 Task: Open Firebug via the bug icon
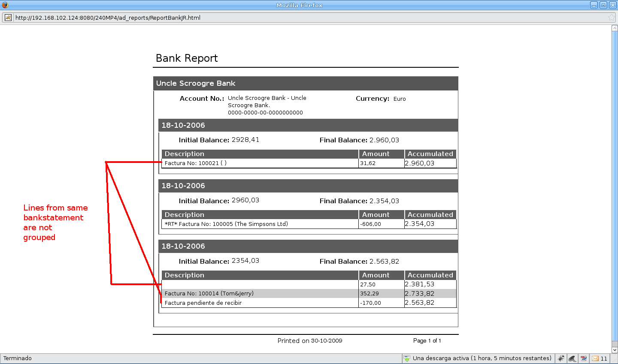561,358
